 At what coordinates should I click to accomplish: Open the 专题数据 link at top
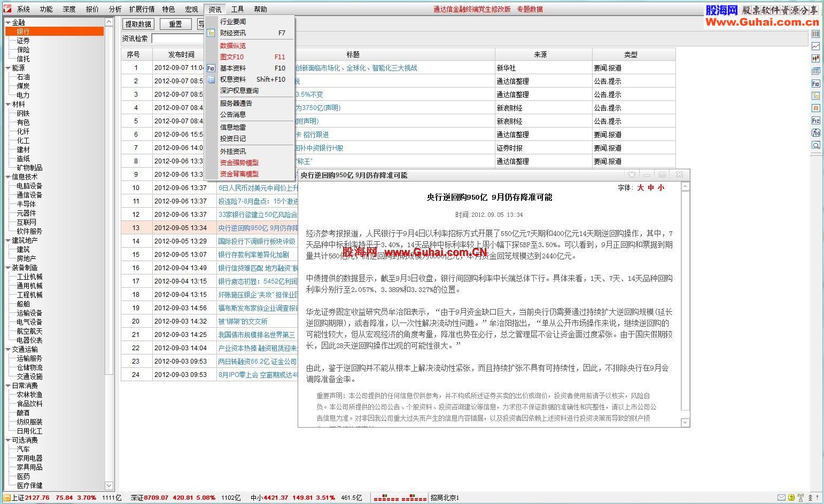tap(530, 9)
